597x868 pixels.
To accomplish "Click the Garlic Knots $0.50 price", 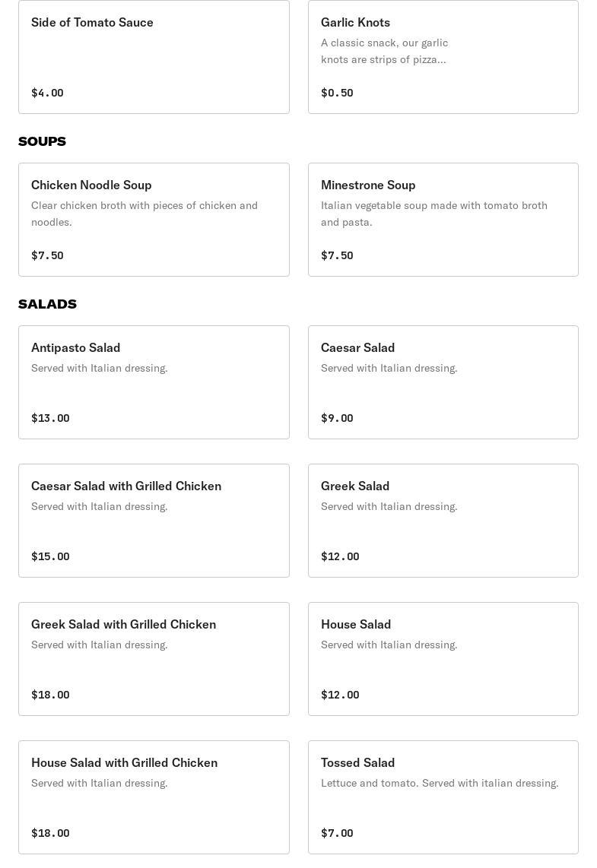I will tap(337, 93).
